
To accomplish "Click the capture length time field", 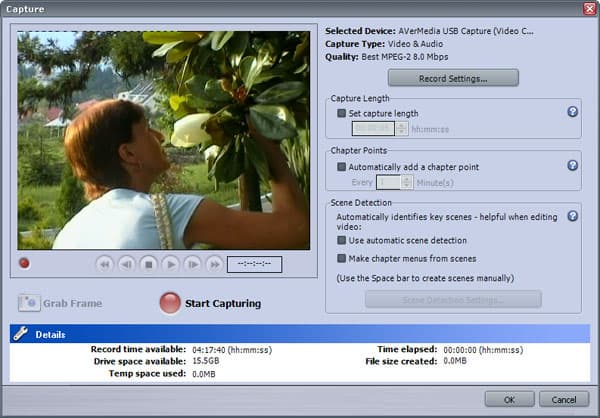I will [x=373, y=129].
